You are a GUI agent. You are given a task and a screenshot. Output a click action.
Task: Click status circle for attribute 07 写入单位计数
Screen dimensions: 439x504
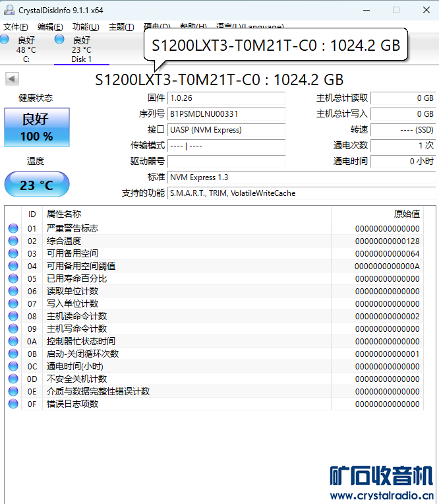point(13,303)
